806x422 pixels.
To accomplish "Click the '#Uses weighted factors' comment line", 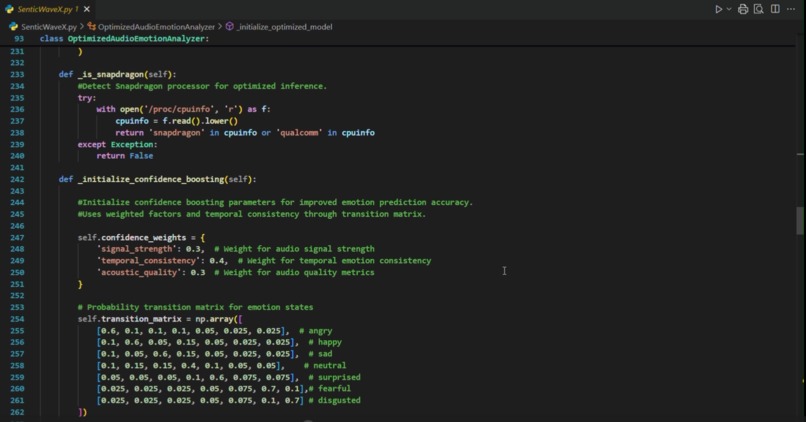I will (x=251, y=214).
